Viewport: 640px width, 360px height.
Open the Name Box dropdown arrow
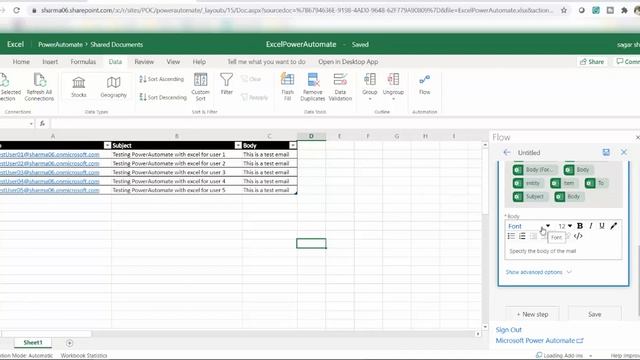31,124
